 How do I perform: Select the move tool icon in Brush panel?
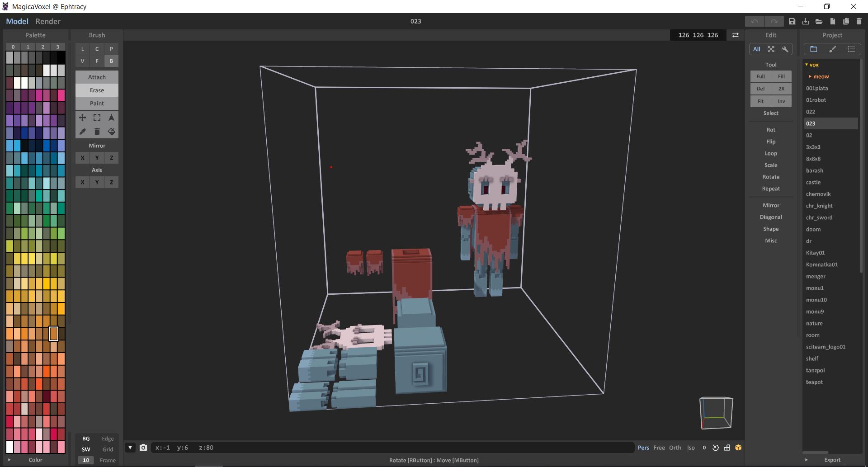pyautogui.click(x=82, y=118)
